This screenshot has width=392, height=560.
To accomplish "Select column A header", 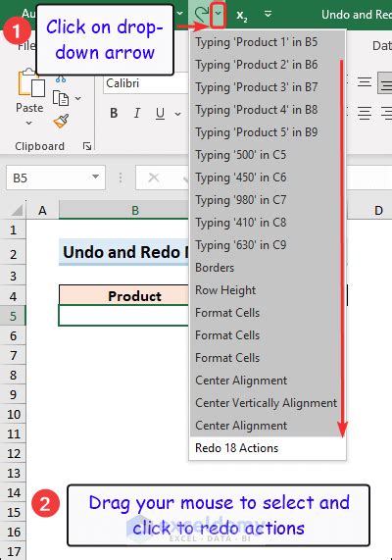I will click(42, 210).
